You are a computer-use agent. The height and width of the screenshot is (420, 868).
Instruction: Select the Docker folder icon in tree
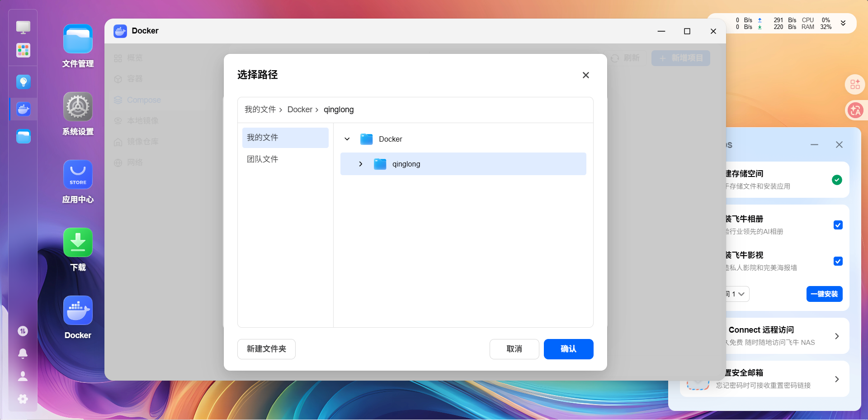pyautogui.click(x=366, y=139)
